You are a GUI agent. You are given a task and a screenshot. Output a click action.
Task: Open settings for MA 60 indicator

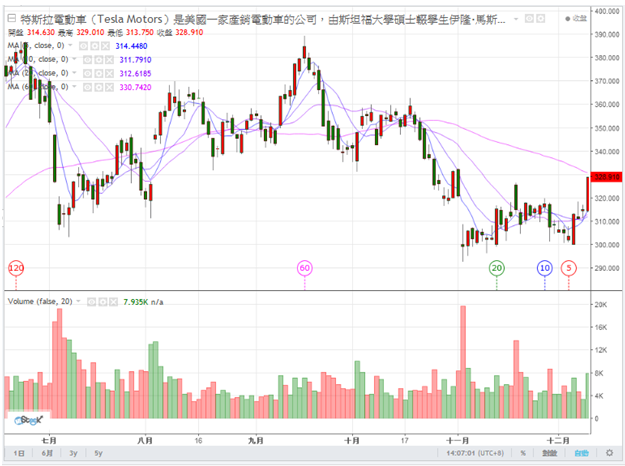click(x=98, y=87)
